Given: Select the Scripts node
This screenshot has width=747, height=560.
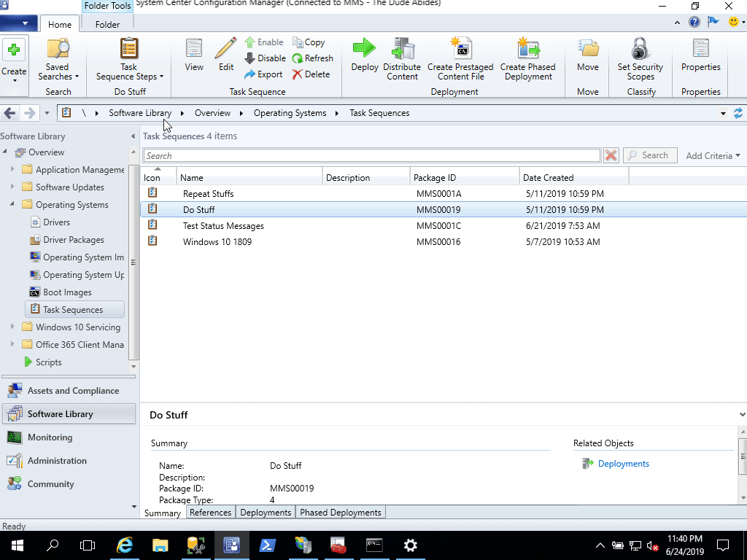Looking at the screenshot, I should [49, 362].
